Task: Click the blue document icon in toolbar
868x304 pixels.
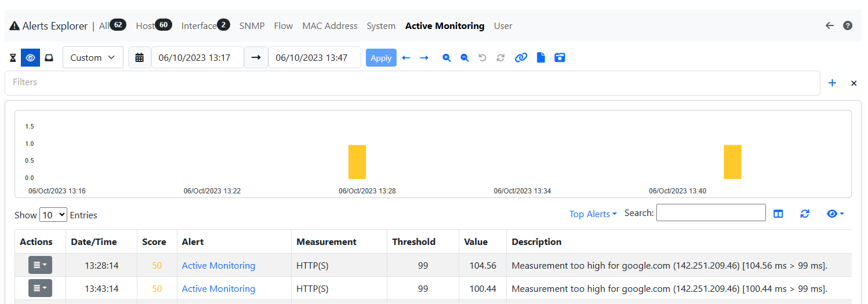Action: click(x=541, y=58)
